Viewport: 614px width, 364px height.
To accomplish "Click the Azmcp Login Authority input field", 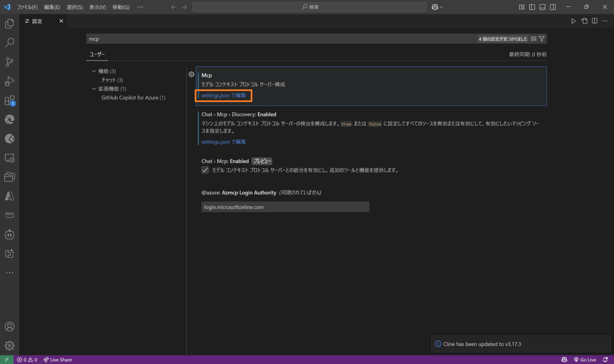I will pos(285,207).
